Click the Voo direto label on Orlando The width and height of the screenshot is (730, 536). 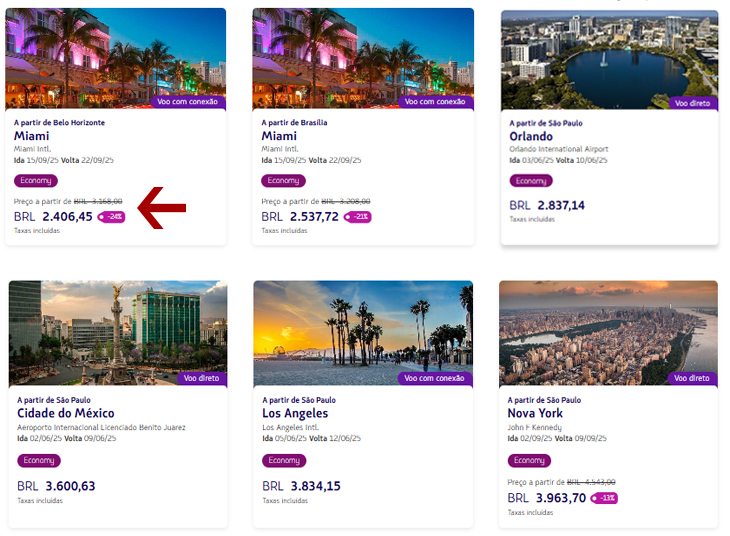click(x=693, y=103)
